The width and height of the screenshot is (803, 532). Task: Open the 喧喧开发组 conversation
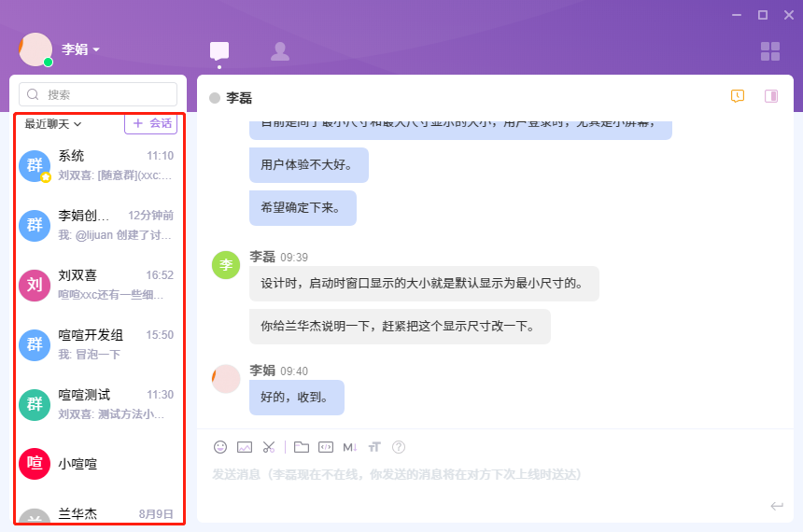point(98,343)
